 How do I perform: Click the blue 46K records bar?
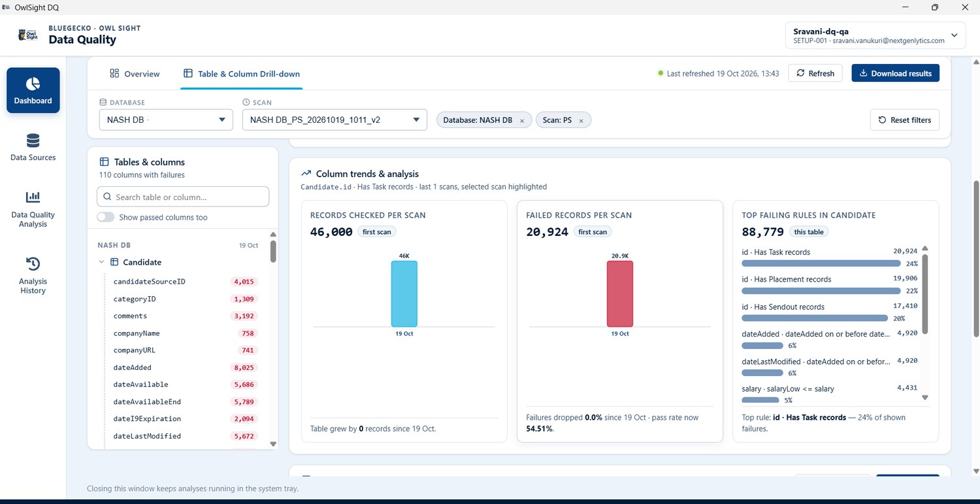tap(404, 294)
